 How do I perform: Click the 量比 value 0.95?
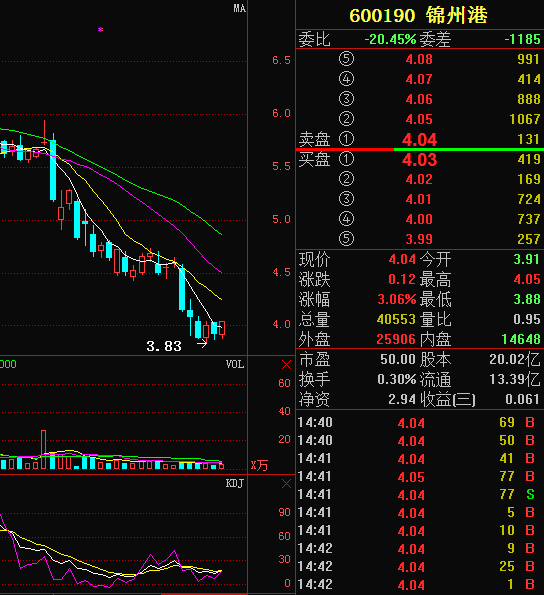(x=527, y=320)
